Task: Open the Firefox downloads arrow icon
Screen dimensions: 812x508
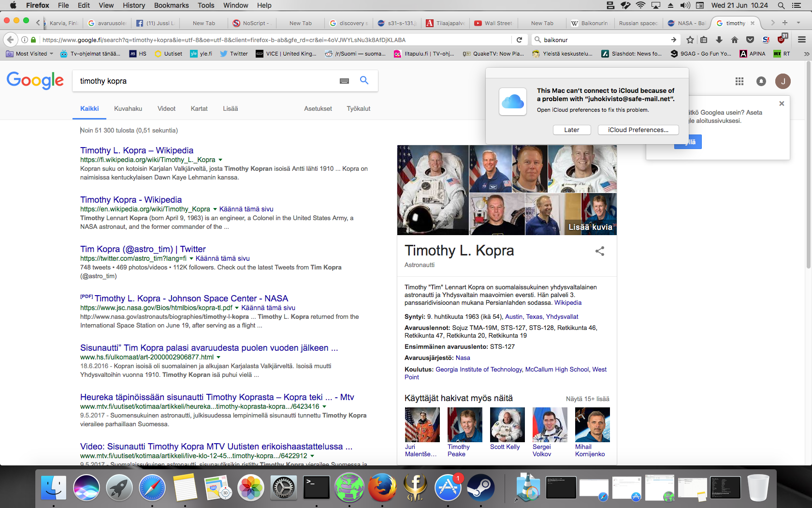Action: pyautogui.click(x=719, y=40)
